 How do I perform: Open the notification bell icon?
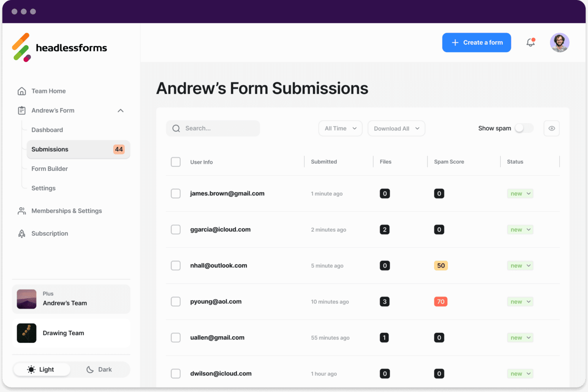pyautogui.click(x=531, y=42)
